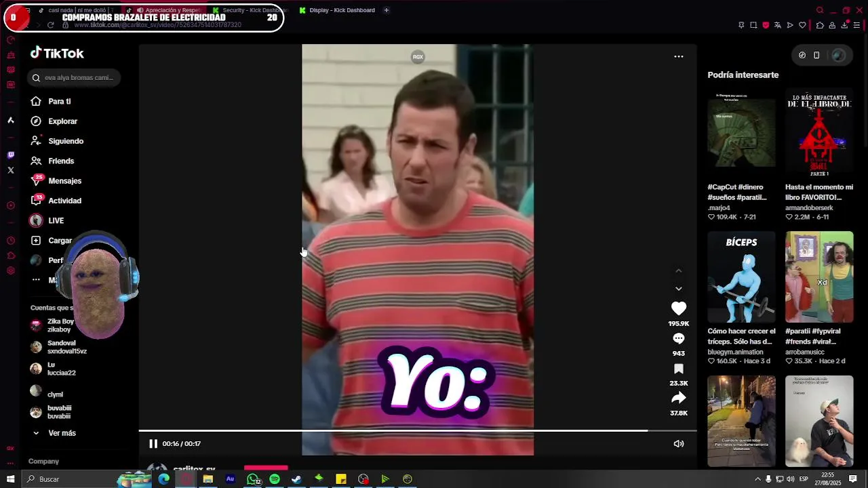Open the Friends section

[x=52, y=161]
